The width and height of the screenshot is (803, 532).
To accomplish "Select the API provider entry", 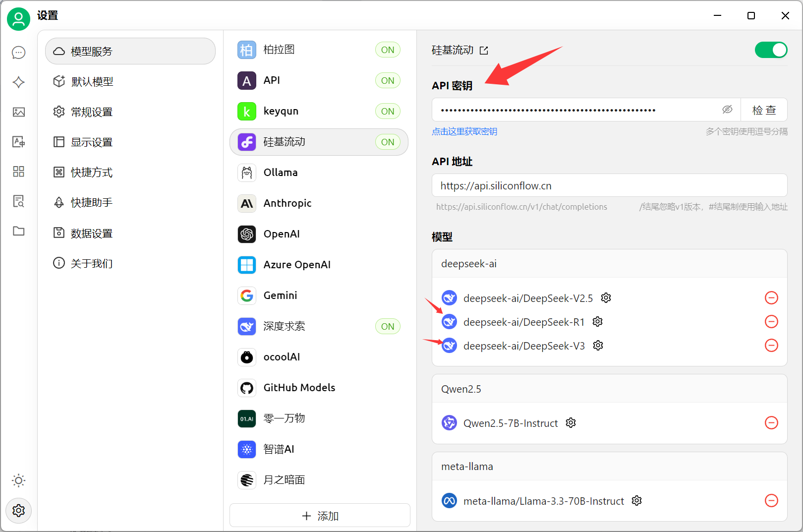I will tap(319, 80).
